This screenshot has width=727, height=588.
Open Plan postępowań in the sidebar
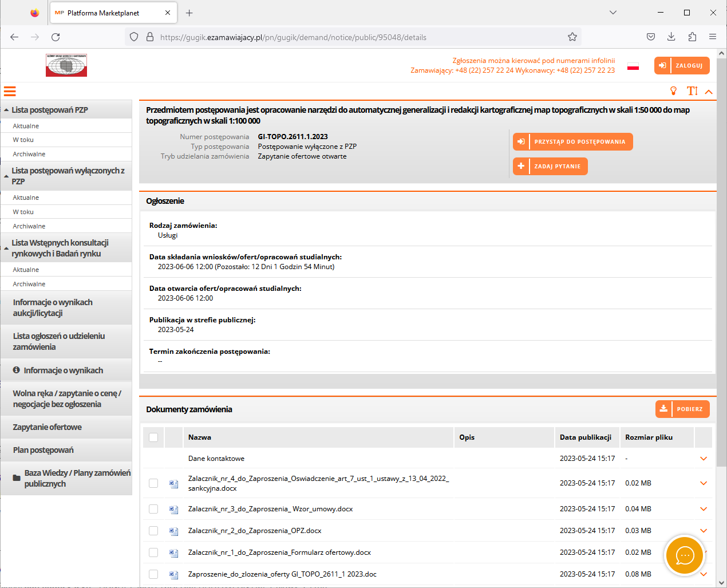[x=44, y=450]
